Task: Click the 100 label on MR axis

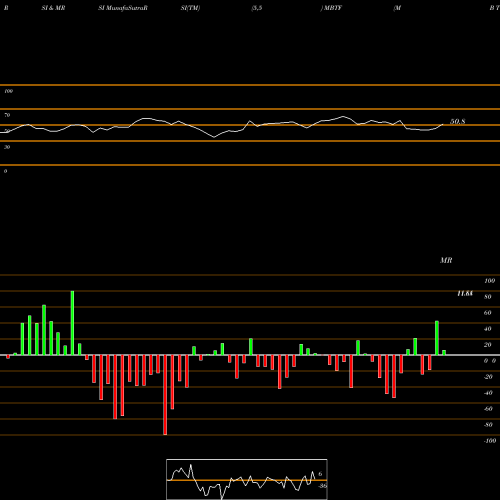Action: coord(489,281)
